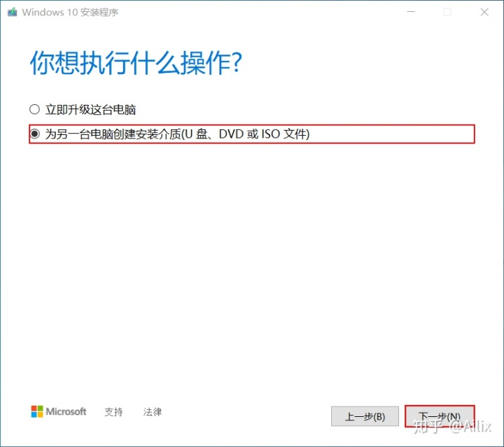
Task: Click the DVD word in the media option
Action: point(231,134)
